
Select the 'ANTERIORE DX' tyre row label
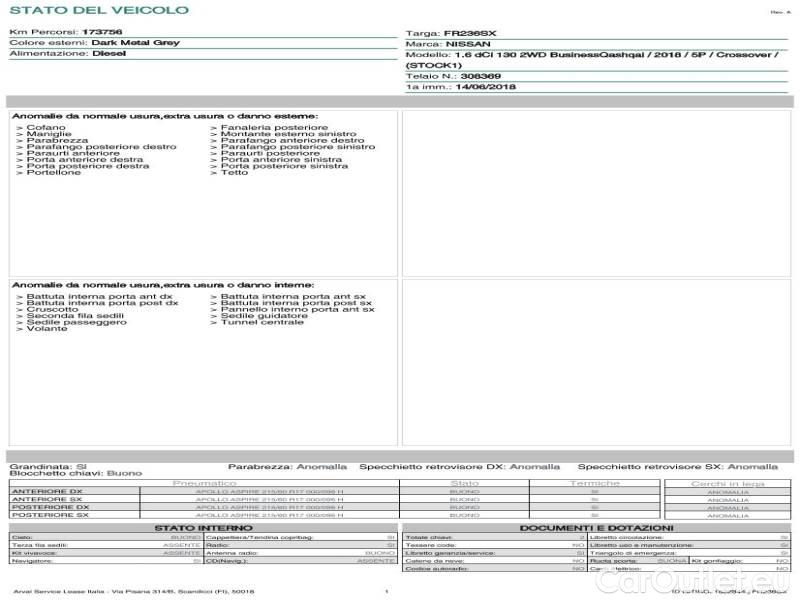coord(47,491)
